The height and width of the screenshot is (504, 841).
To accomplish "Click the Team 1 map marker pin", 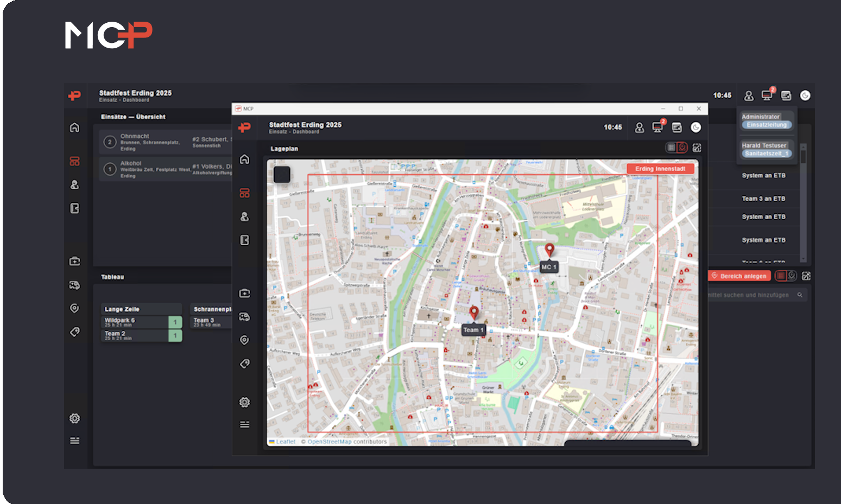I will [474, 312].
